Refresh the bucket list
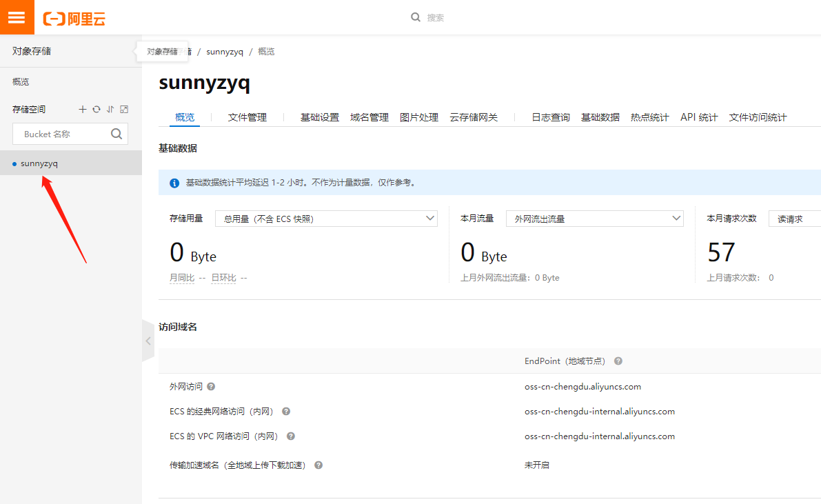The width and height of the screenshot is (821, 504). click(97, 110)
